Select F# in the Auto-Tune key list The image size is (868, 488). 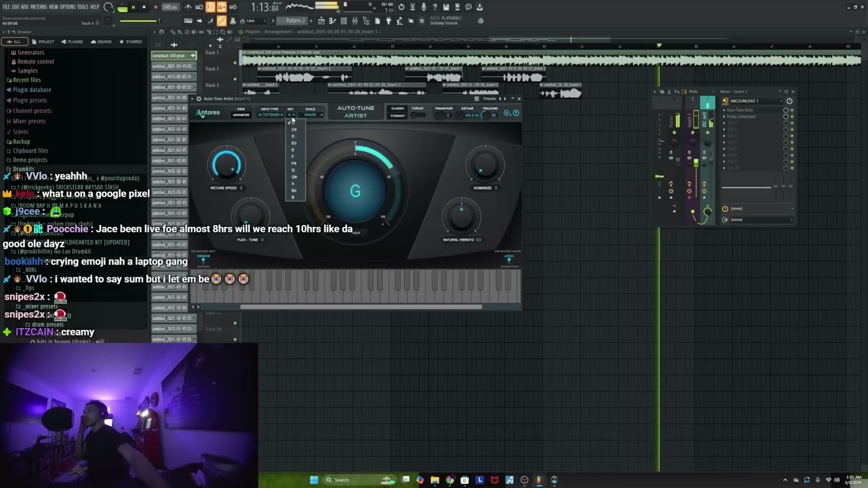(294, 163)
